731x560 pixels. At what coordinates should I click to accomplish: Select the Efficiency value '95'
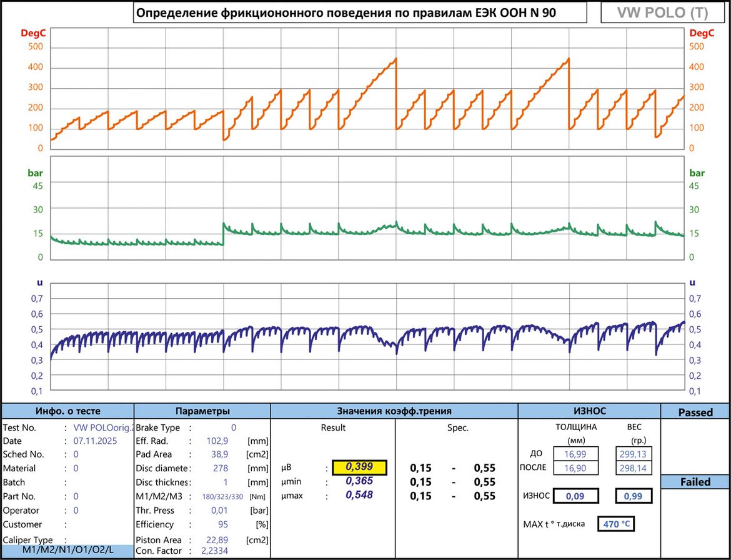(223, 524)
